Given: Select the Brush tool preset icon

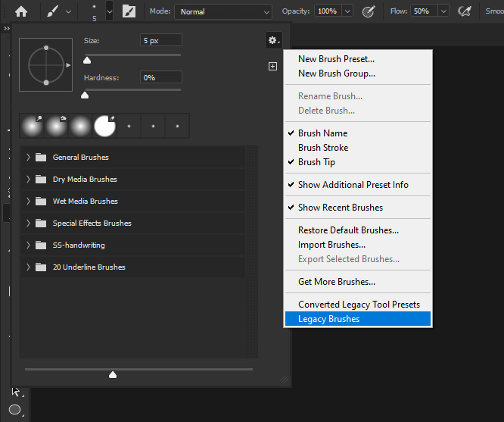Looking at the screenshot, I should pos(53,11).
